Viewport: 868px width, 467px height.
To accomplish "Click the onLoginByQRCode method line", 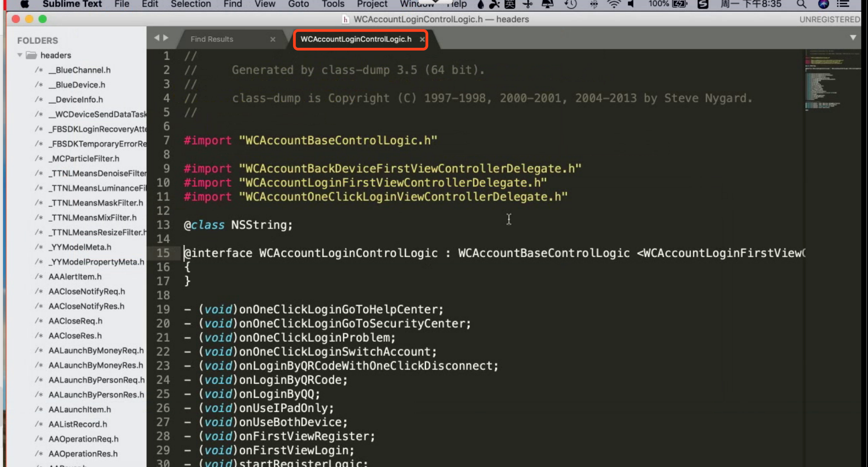I will point(266,380).
